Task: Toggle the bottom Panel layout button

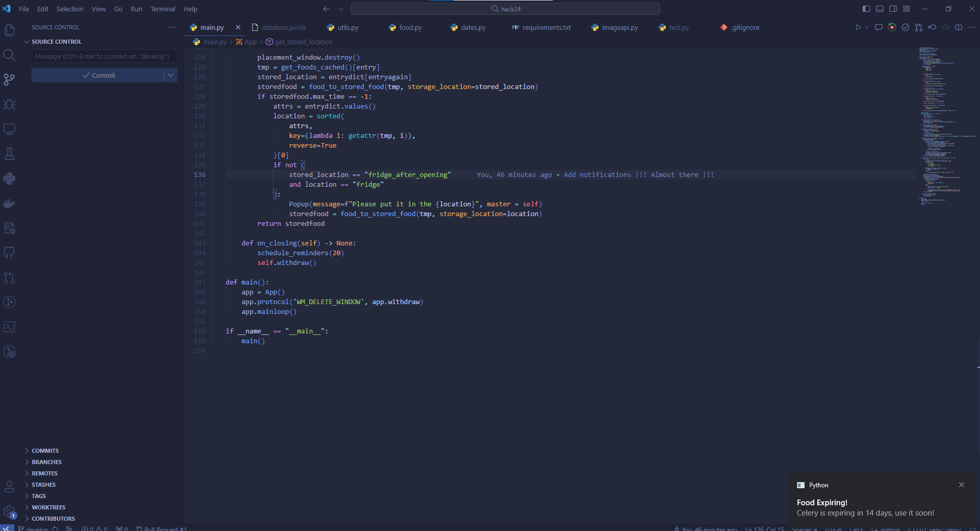Action: tap(880, 9)
